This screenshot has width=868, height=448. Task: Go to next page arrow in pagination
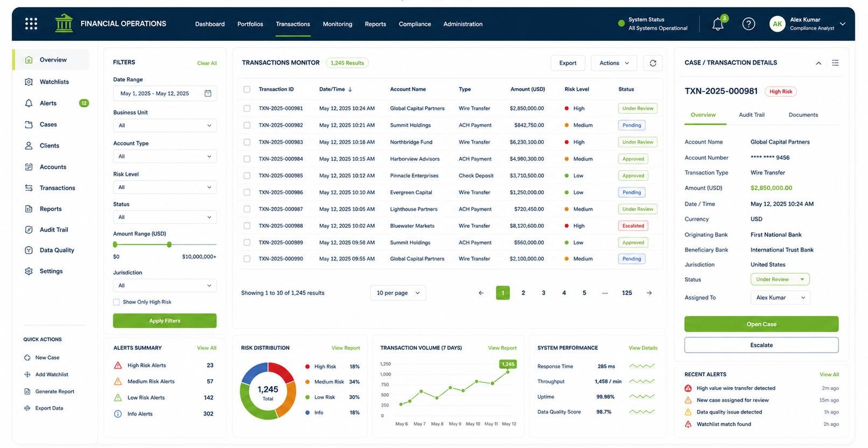click(x=649, y=293)
